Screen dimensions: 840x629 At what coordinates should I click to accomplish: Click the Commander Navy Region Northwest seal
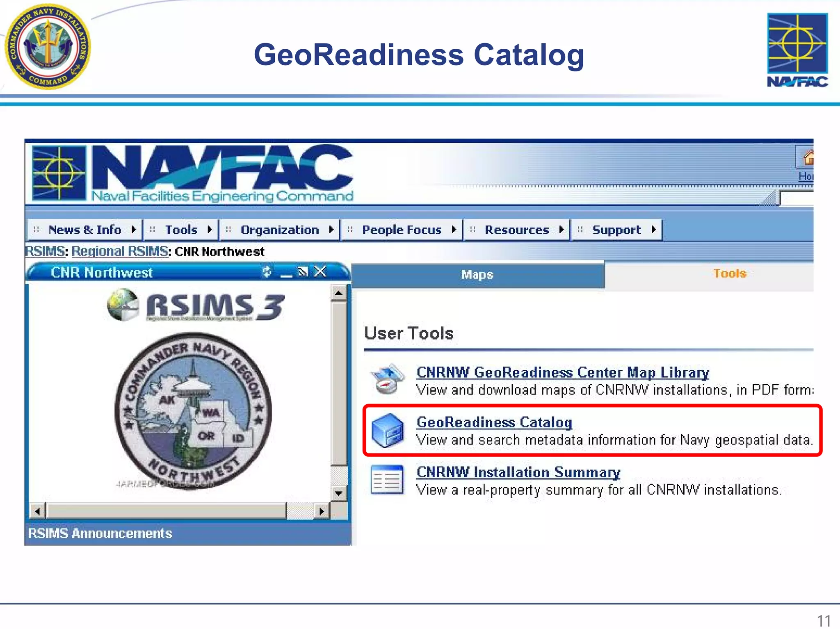pos(193,411)
